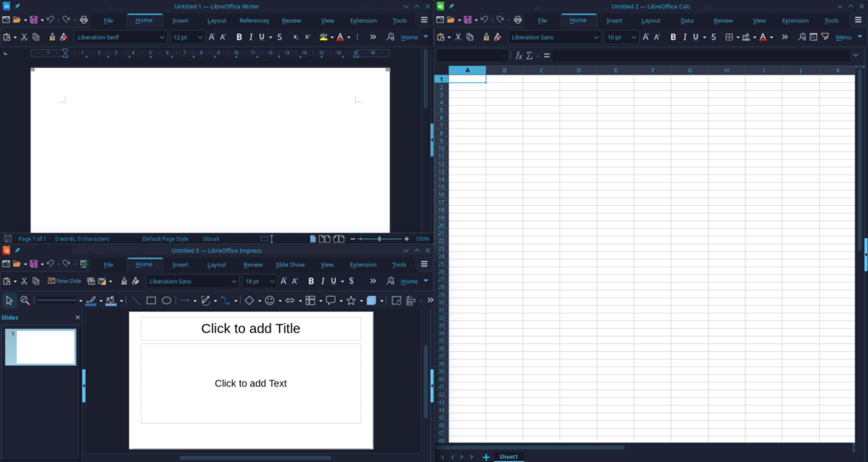Open line style dropdown in Impress
The image size is (868, 462).
[81, 300]
